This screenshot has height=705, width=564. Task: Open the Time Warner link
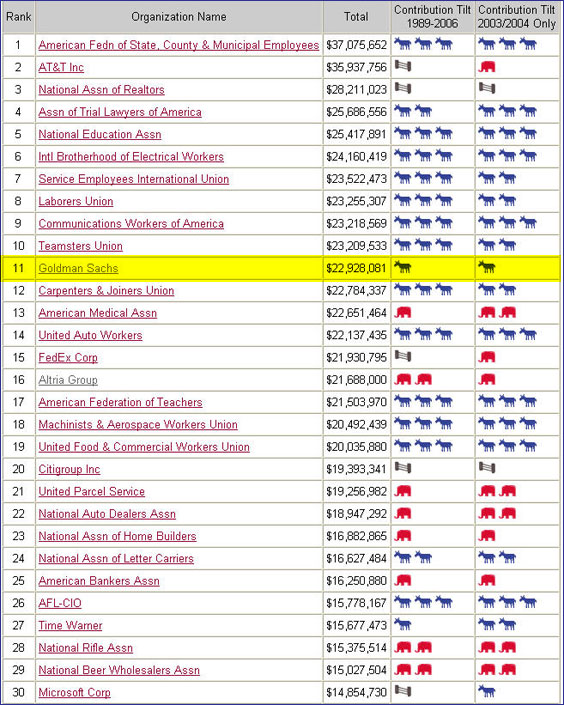pos(70,626)
